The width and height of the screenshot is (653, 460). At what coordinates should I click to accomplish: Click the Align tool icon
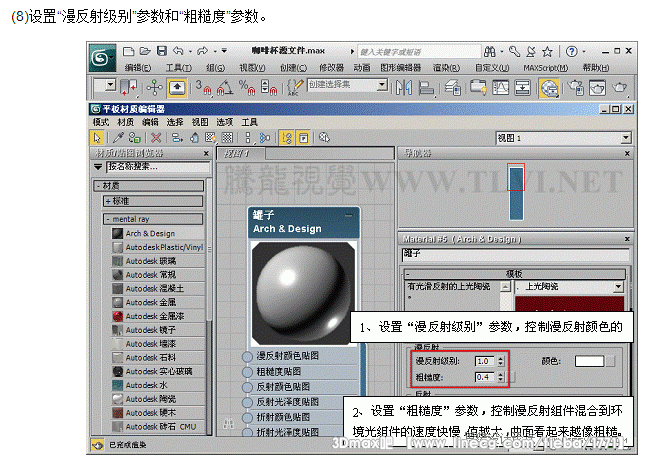(x=426, y=87)
